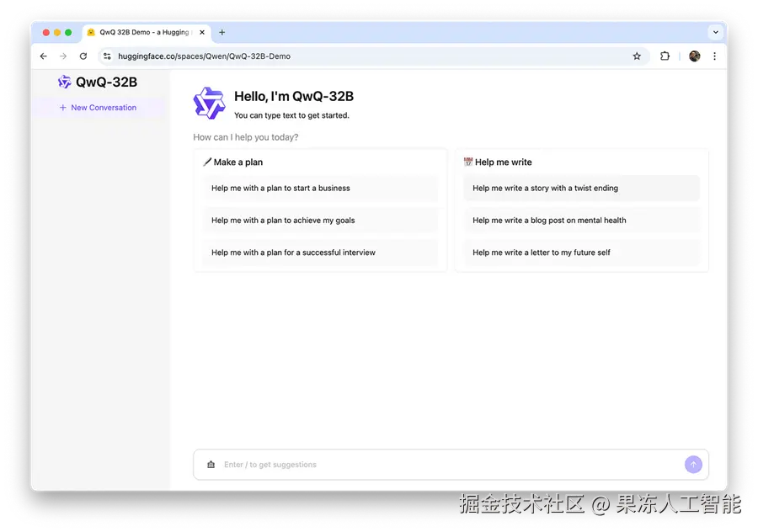Open Chrome three-dot menu

(714, 56)
